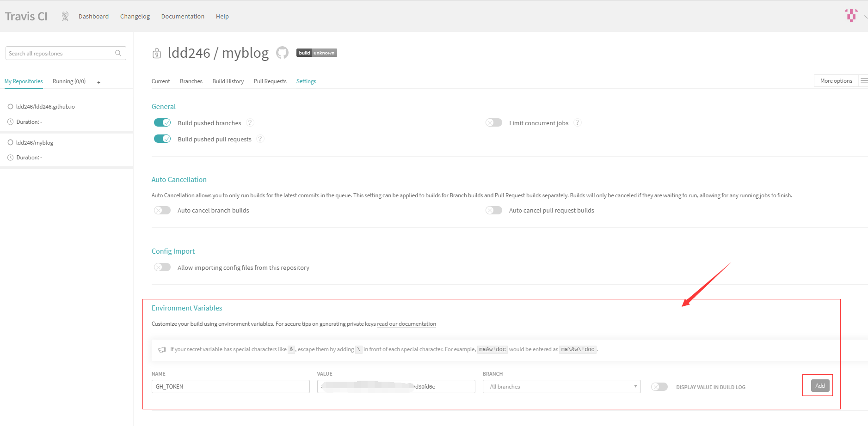Open Changelog in top navigation

(x=135, y=16)
